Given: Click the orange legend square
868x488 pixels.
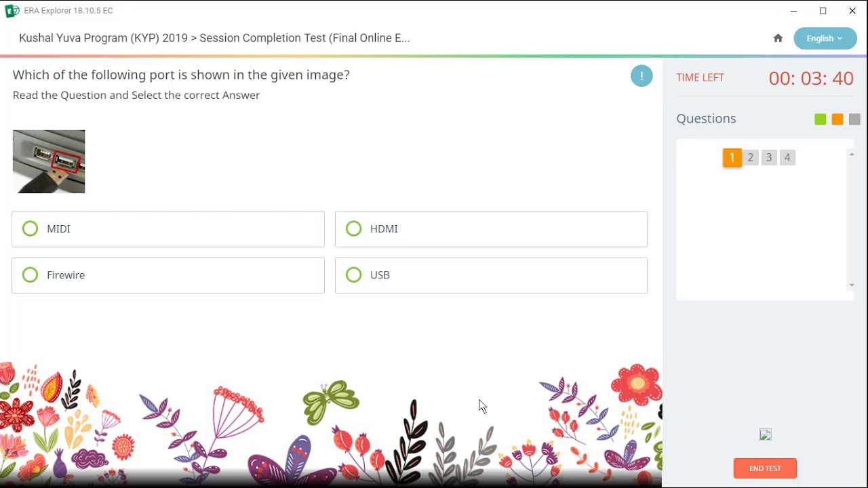Looking at the screenshot, I should point(837,119).
